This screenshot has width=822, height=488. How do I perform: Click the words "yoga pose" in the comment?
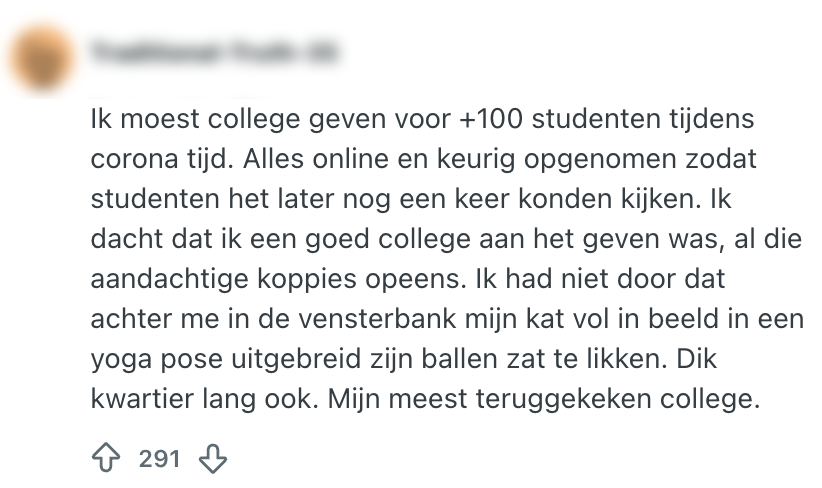[x=156, y=360]
